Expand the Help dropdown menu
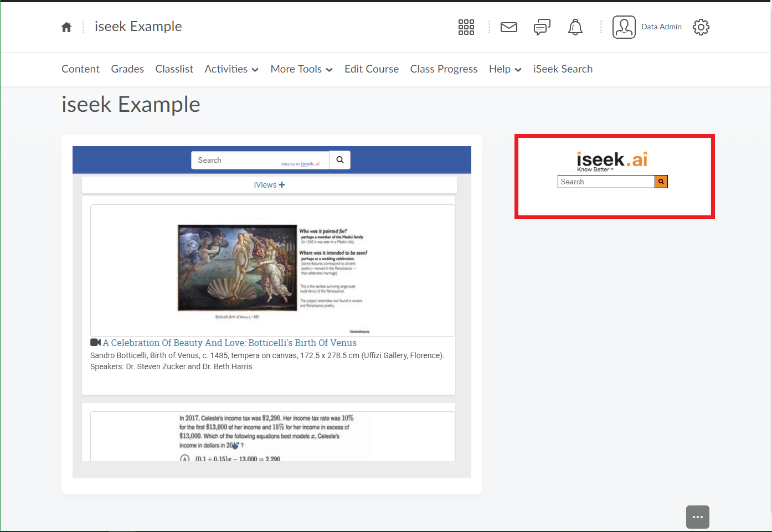Image resolution: width=772 pixels, height=532 pixels. coord(505,69)
